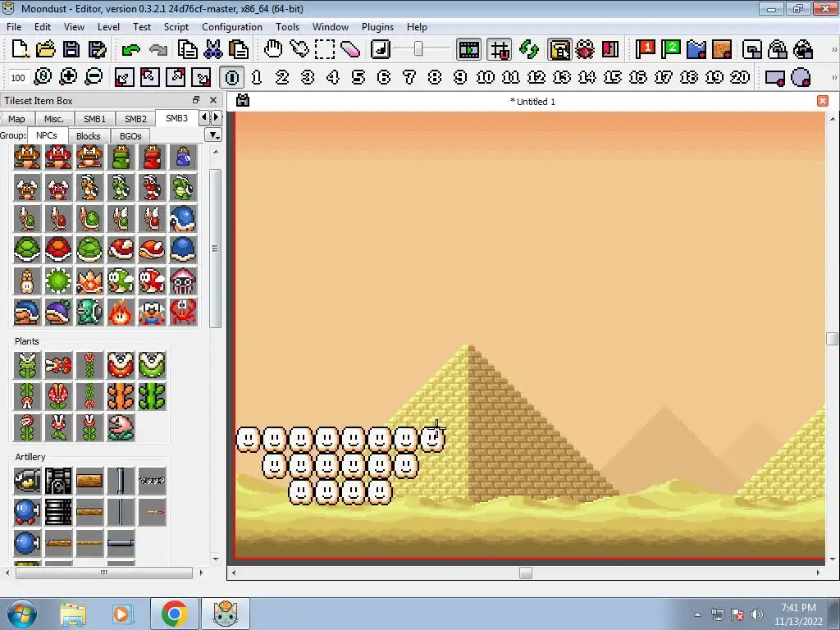The width and height of the screenshot is (840, 630).
Task: Cut the selection with the scissors icon
Action: 212,49
